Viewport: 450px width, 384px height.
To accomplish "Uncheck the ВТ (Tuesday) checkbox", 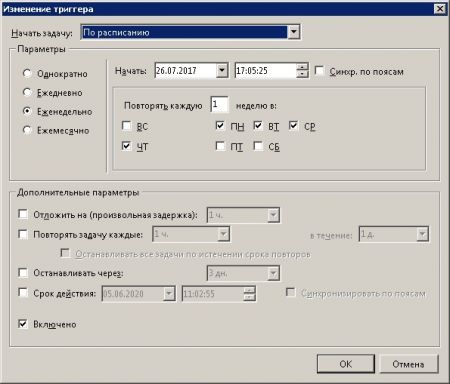I will pyautogui.click(x=258, y=126).
